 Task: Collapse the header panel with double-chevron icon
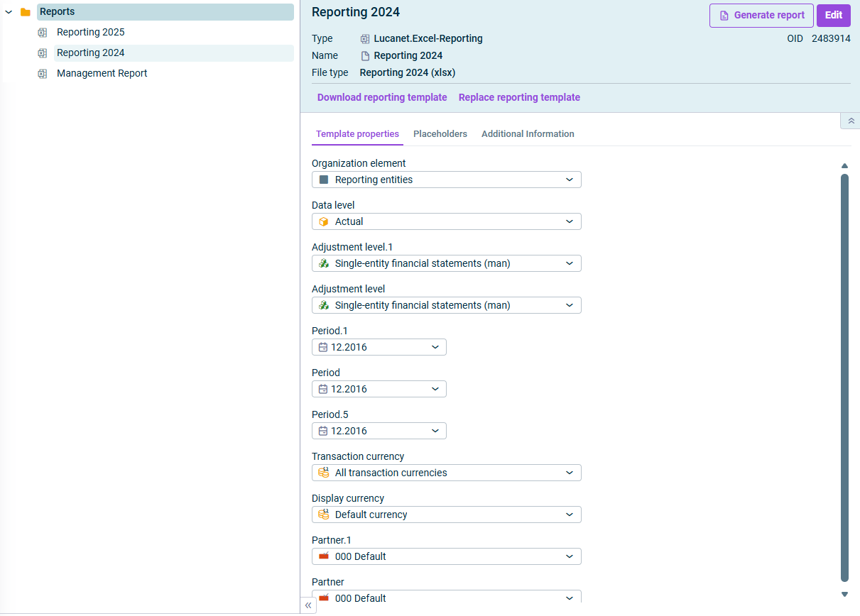[x=851, y=121]
